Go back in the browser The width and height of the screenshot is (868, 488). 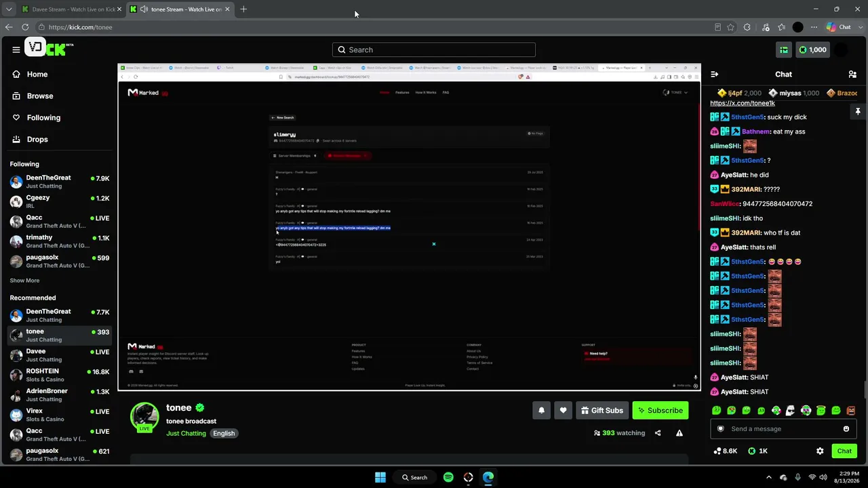click(x=9, y=27)
